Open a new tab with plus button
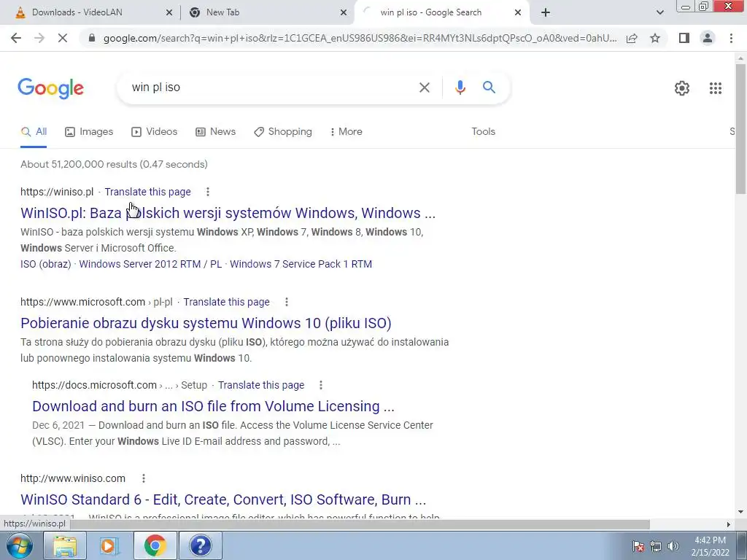The image size is (747, 560). (546, 13)
